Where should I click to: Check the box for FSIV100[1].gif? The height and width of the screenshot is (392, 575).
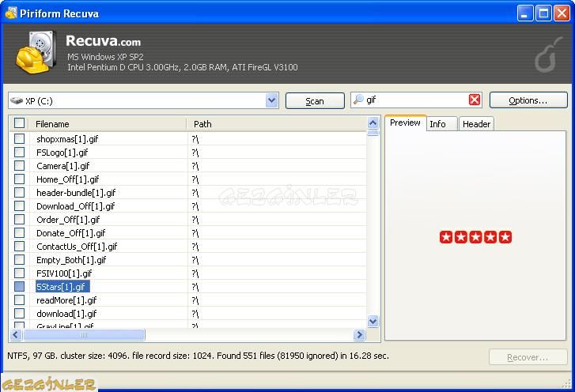[19, 273]
